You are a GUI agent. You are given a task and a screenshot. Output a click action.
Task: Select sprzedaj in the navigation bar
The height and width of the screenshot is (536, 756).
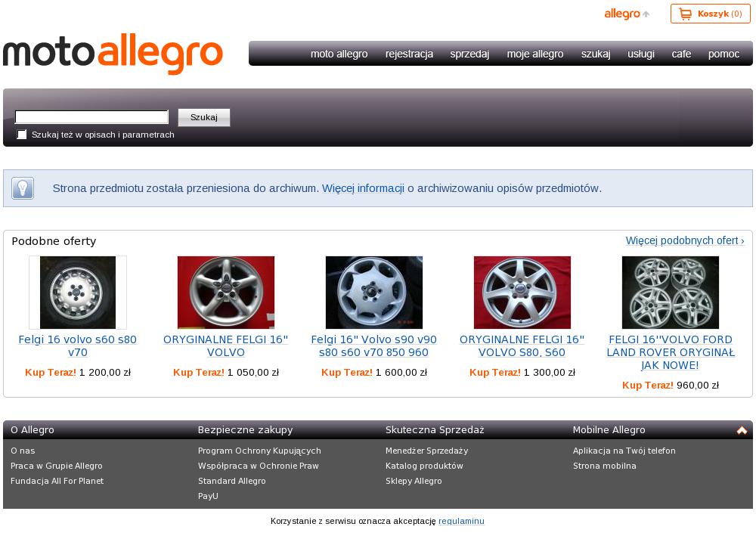click(x=469, y=54)
